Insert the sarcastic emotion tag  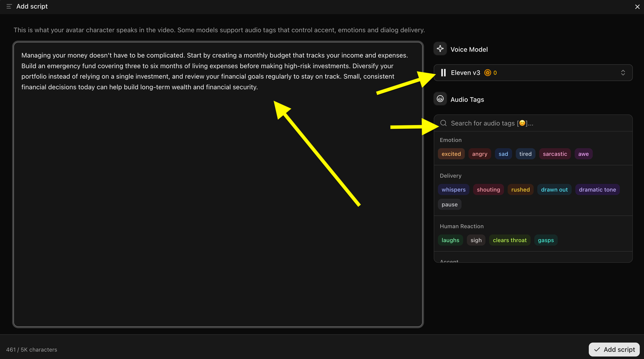(x=555, y=154)
